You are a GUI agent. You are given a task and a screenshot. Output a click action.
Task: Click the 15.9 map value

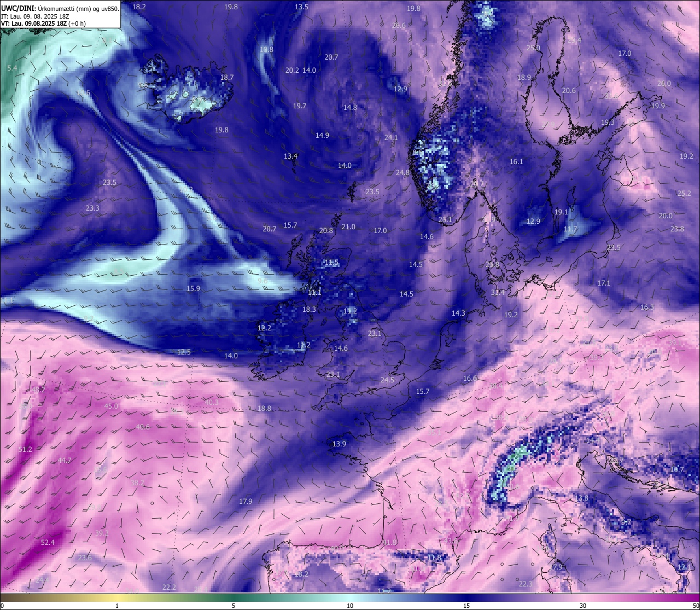pyautogui.click(x=193, y=288)
